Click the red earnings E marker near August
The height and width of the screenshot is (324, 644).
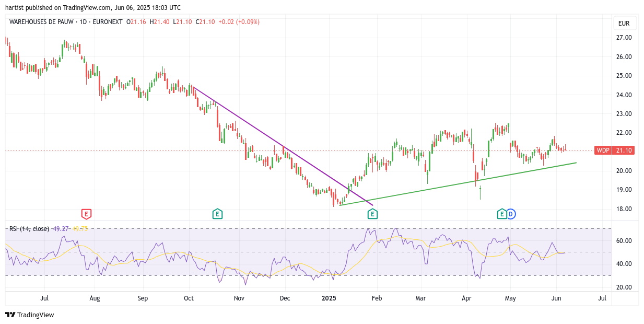coord(87,214)
